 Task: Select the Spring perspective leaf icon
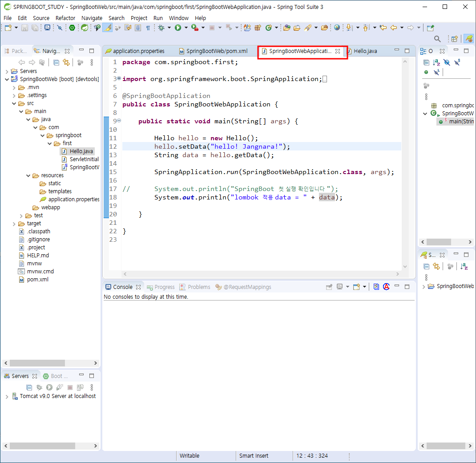(x=469, y=39)
